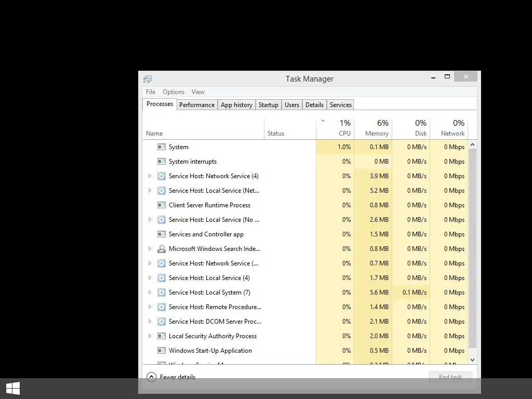Sort by the Status column header
This screenshot has height=399, width=532.
290,129
